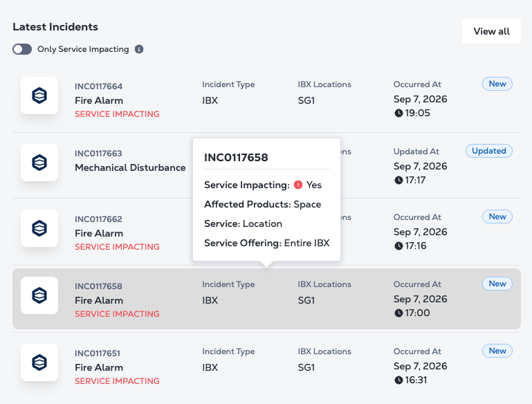Click the Updated badge on INC0117663

point(489,151)
